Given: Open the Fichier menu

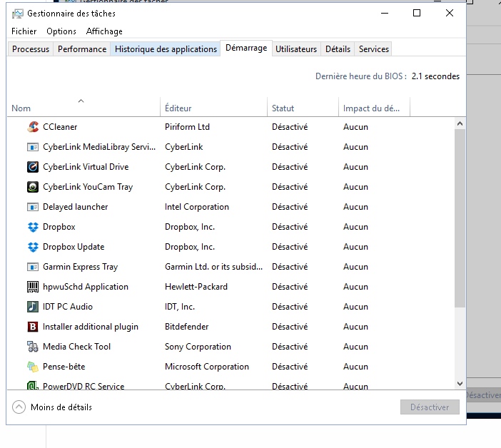Looking at the screenshot, I should tap(24, 31).
